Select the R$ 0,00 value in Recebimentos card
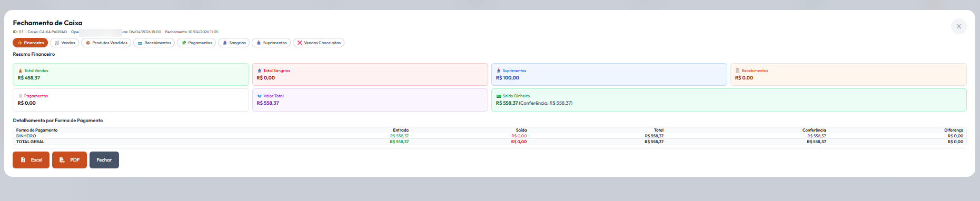The image size is (980, 201). 744,78
